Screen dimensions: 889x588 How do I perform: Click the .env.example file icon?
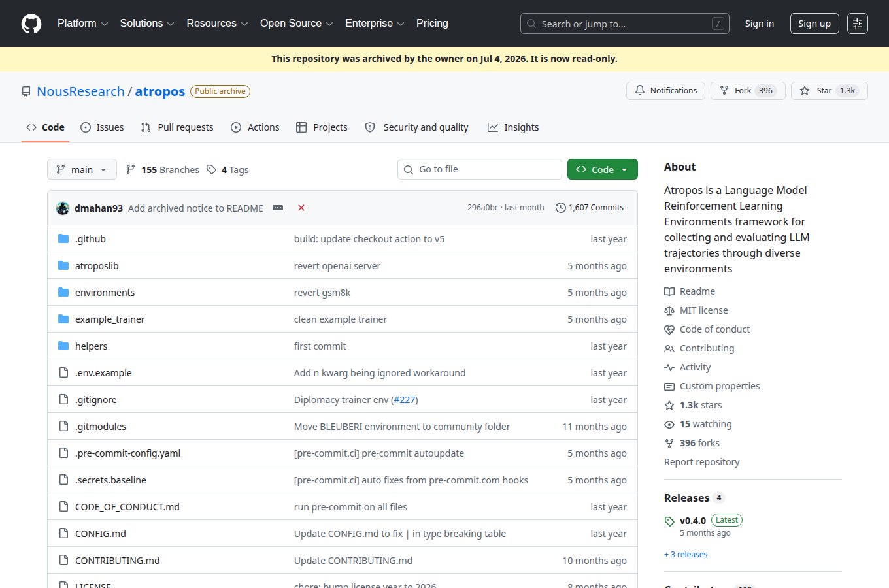(x=63, y=373)
